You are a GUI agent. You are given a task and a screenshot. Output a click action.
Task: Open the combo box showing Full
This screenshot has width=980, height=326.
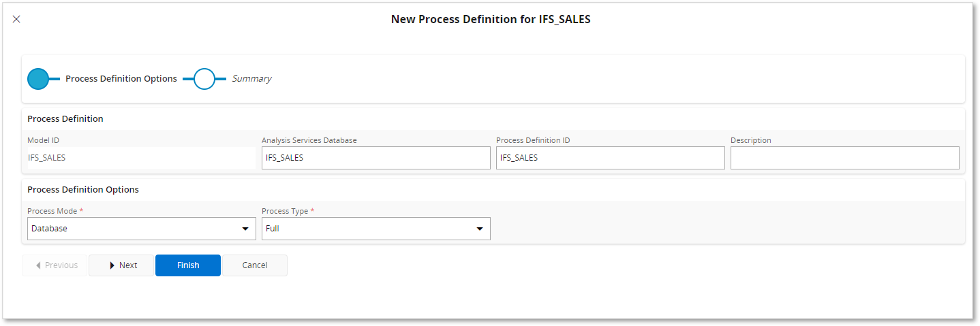[x=368, y=229]
